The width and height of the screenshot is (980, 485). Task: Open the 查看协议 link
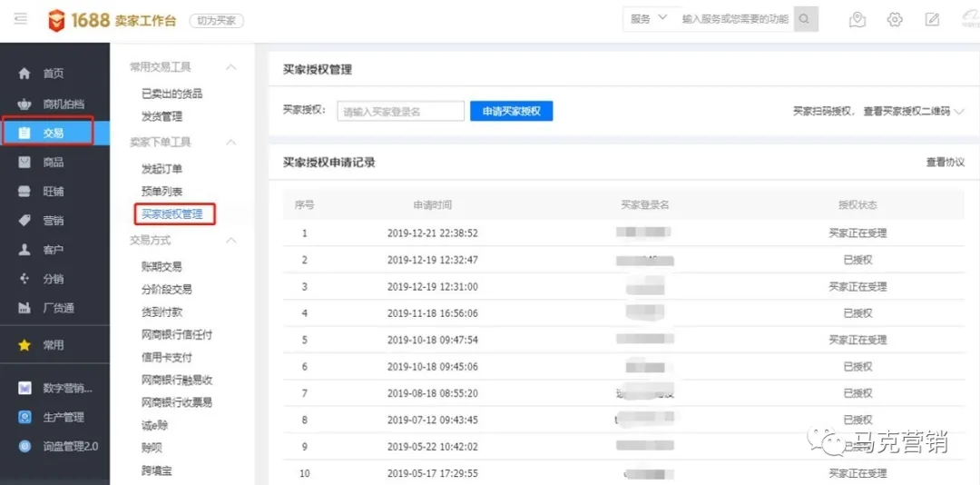945,163
